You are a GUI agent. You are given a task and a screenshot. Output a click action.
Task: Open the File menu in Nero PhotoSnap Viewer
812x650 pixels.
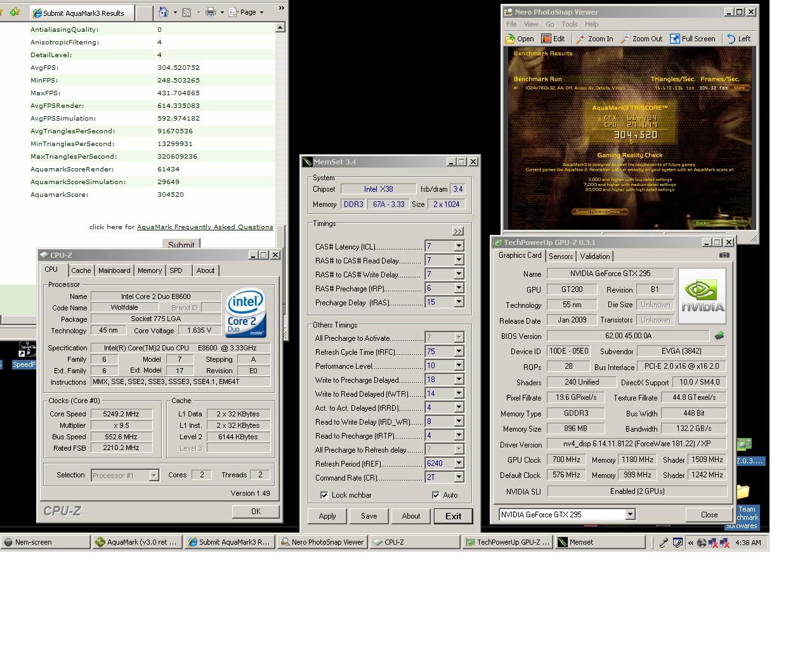click(511, 24)
